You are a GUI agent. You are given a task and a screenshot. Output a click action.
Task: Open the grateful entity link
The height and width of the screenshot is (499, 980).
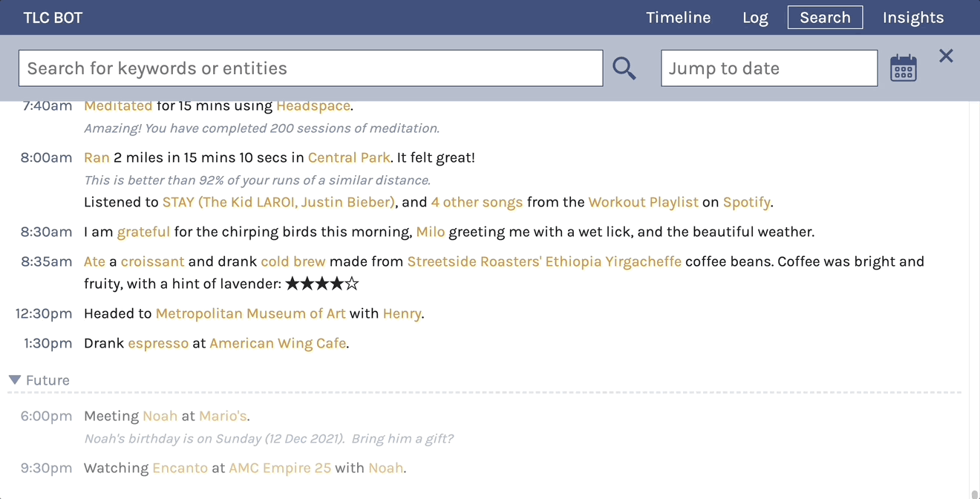[144, 232]
